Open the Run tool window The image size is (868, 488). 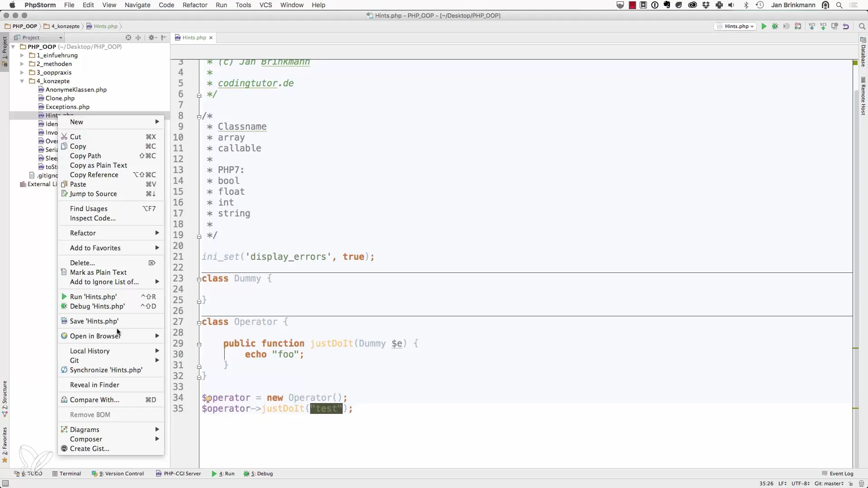[223, 474]
